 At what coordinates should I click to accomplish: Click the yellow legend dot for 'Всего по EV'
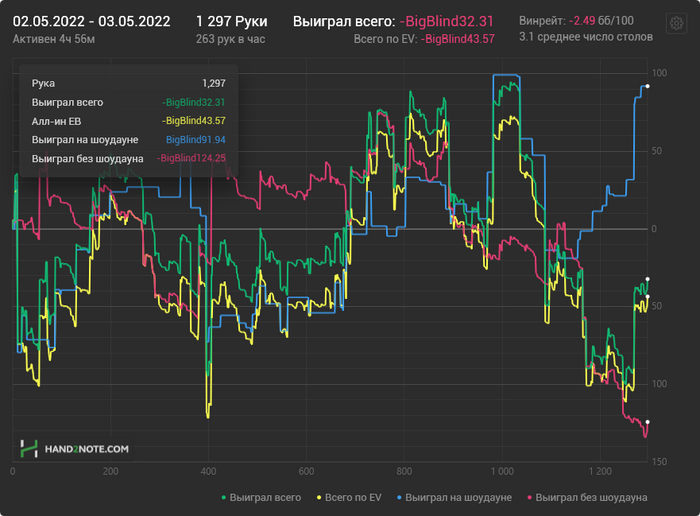click(319, 497)
